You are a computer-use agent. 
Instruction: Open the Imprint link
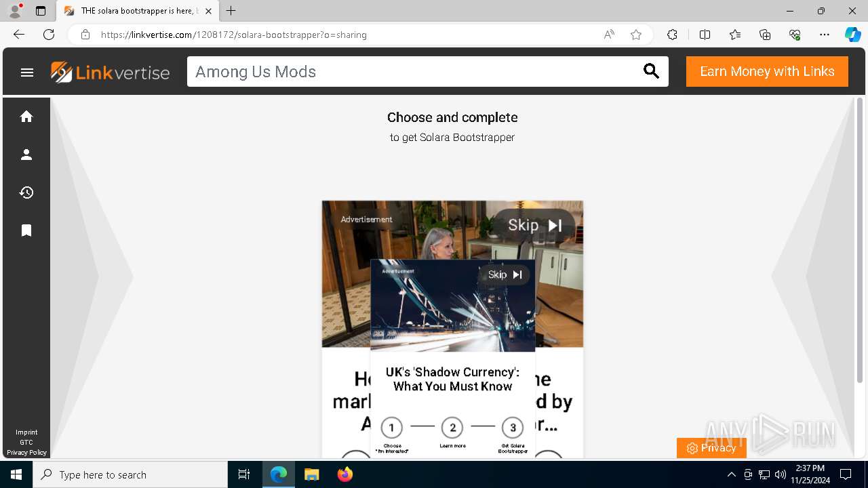click(26, 432)
